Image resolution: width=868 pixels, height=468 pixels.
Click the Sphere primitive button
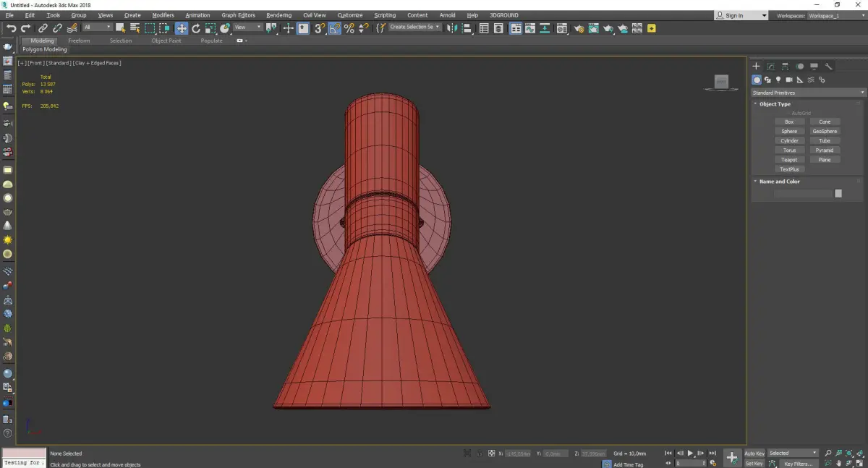point(789,132)
